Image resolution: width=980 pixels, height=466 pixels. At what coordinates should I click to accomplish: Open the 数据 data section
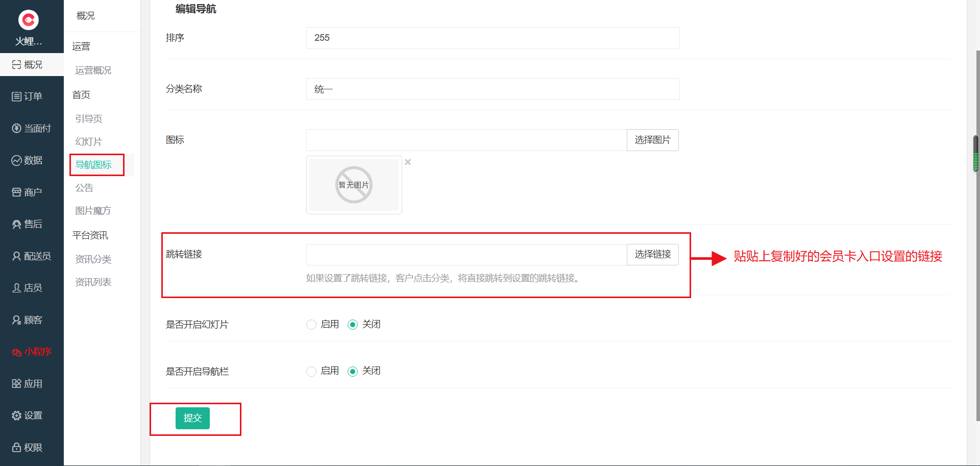tap(32, 160)
